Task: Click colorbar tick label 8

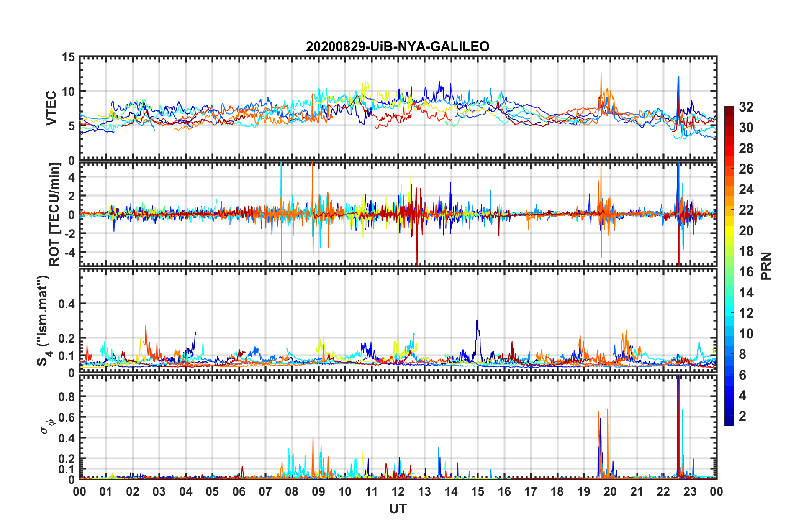Action: click(x=742, y=354)
